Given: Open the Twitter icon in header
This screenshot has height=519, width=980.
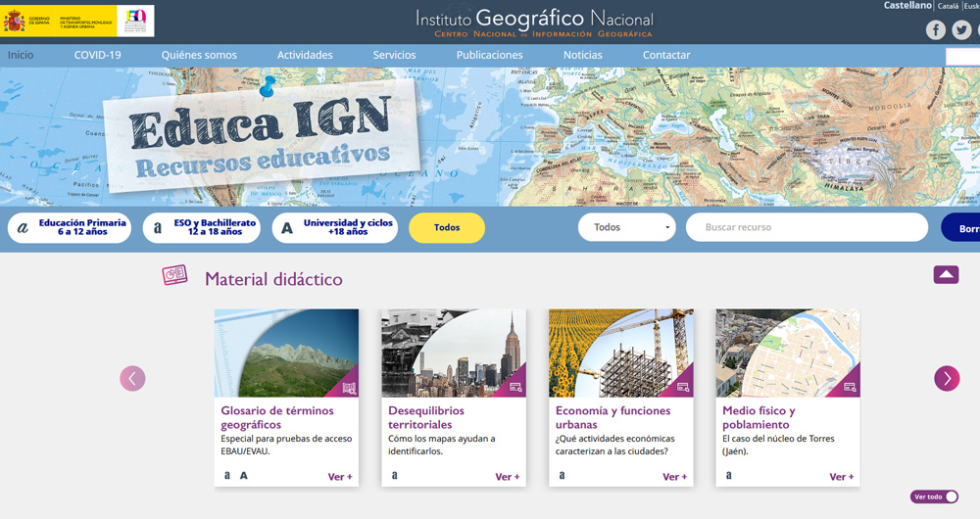Looking at the screenshot, I should click(962, 29).
